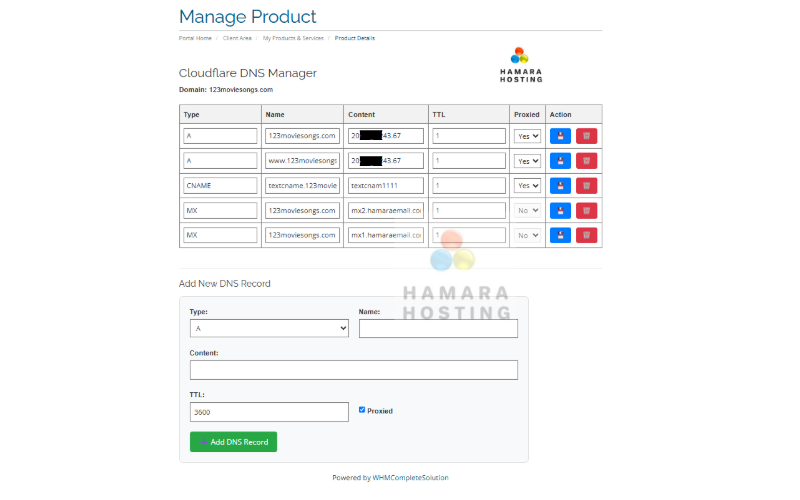This screenshot has width=800, height=500.
Task: Click Name field textcname.123movie
Action: click(302, 186)
